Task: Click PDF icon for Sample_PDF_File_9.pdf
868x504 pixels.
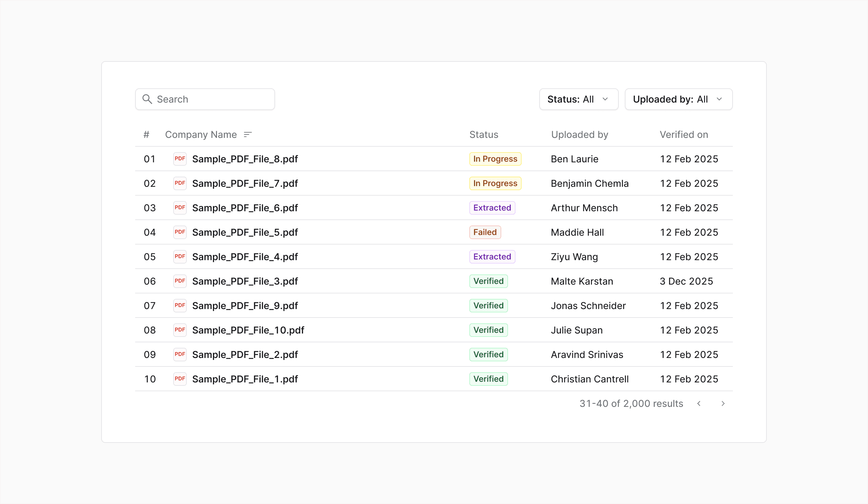Action: click(180, 306)
